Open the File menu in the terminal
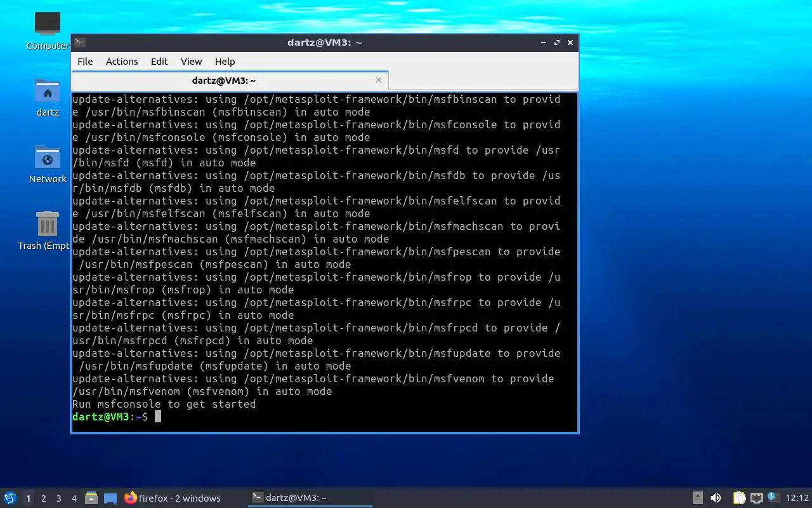This screenshot has width=812, height=508. [x=85, y=61]
